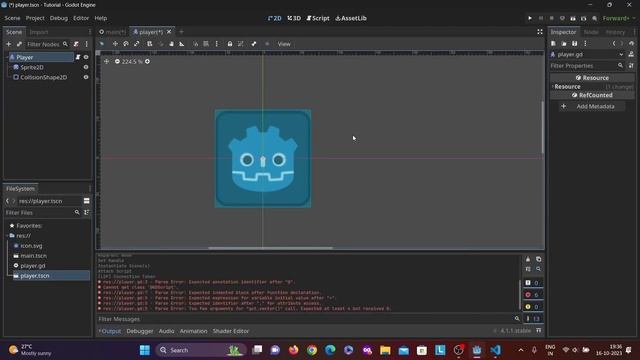Zoom in the 2D viewport
This screenshot has height=360, width=640.
147,61
